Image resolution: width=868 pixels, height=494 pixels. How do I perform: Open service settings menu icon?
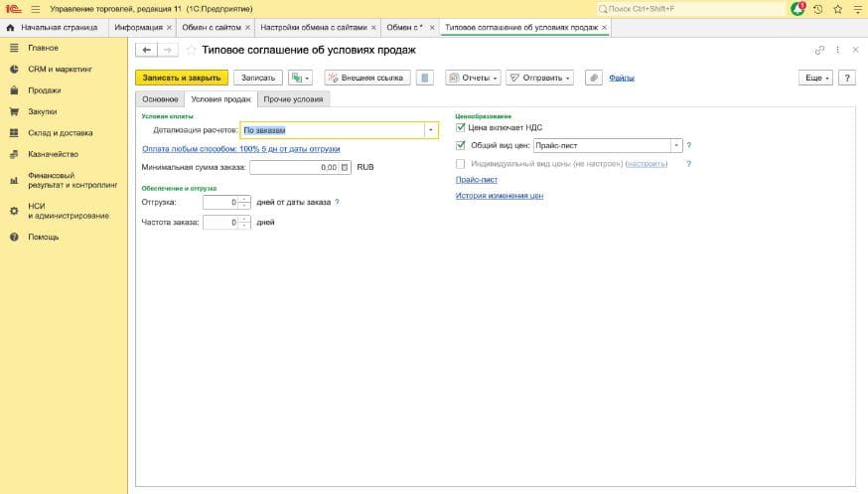[857, 9]
